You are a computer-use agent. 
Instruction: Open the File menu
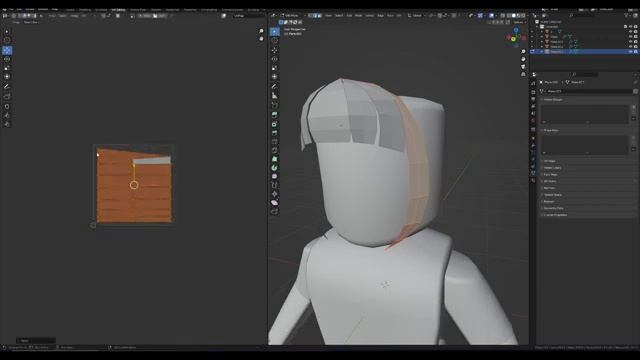pos(11,9)
